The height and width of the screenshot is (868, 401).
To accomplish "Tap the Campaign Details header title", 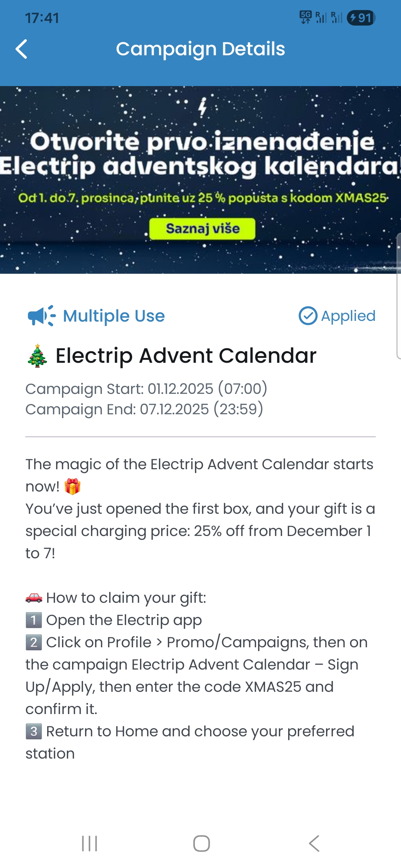I will 200,49.
